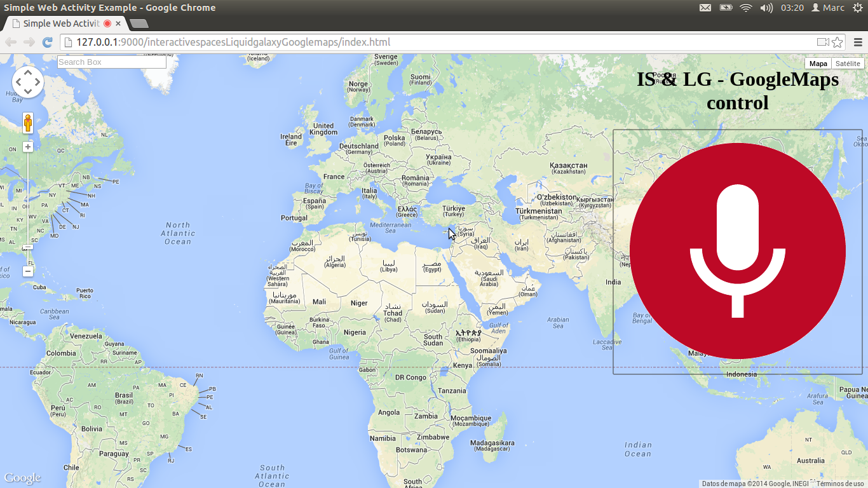Click the France label on the map
The height and width of the screenshot is (488, 868).
pyautogui.click(x=334, y=177)
